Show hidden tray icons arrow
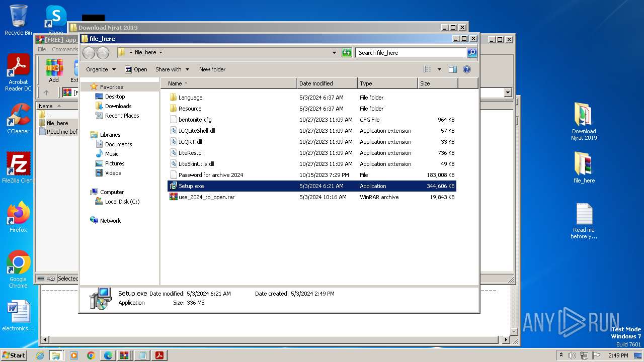This screenshot has height=362, width=644. [x=561, y=355]
